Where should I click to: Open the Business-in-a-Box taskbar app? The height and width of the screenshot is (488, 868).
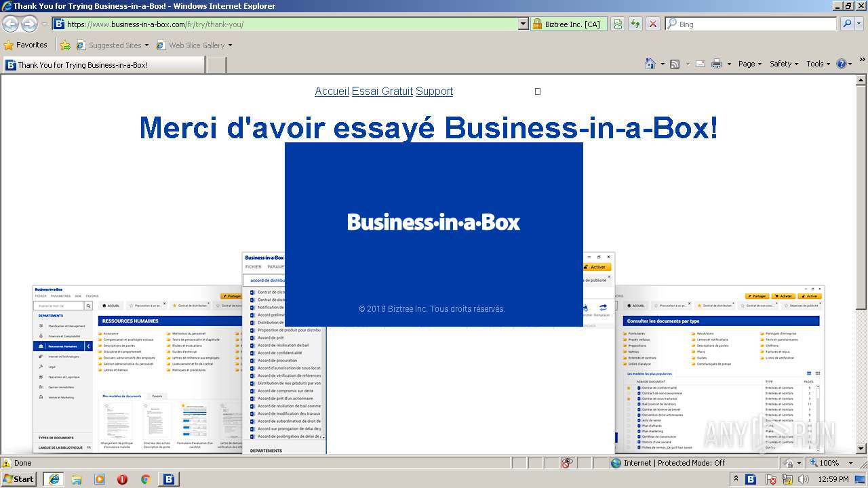(x=169, y=479)
